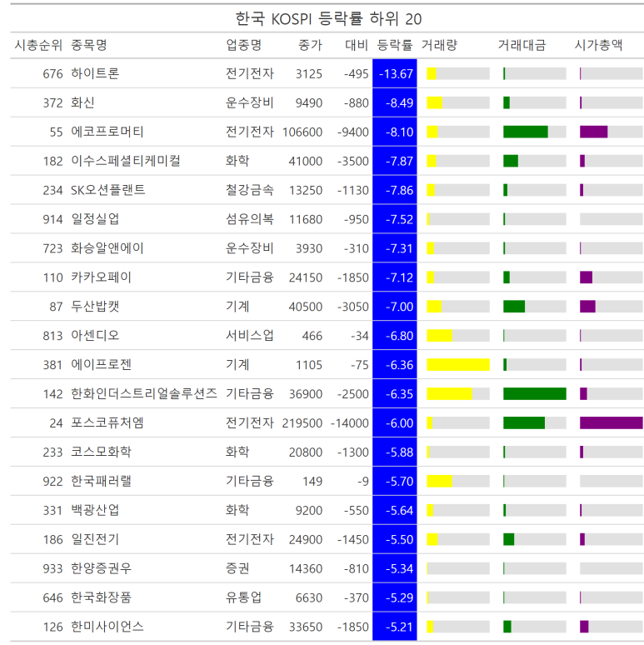
Task: Click the -13.67 change rate cell
Action: pyautogui.click(x=395, y=73)
